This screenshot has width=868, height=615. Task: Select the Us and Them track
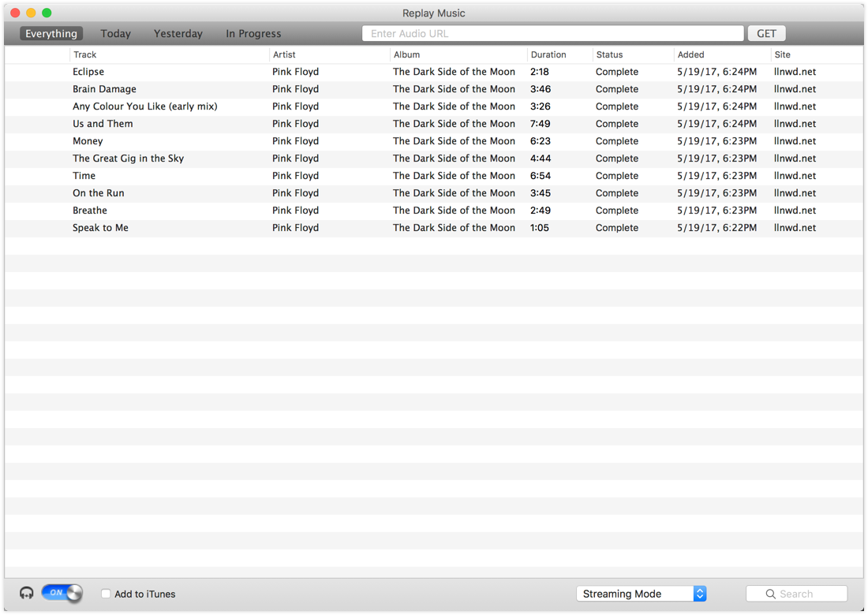click(x=433, y=124)
